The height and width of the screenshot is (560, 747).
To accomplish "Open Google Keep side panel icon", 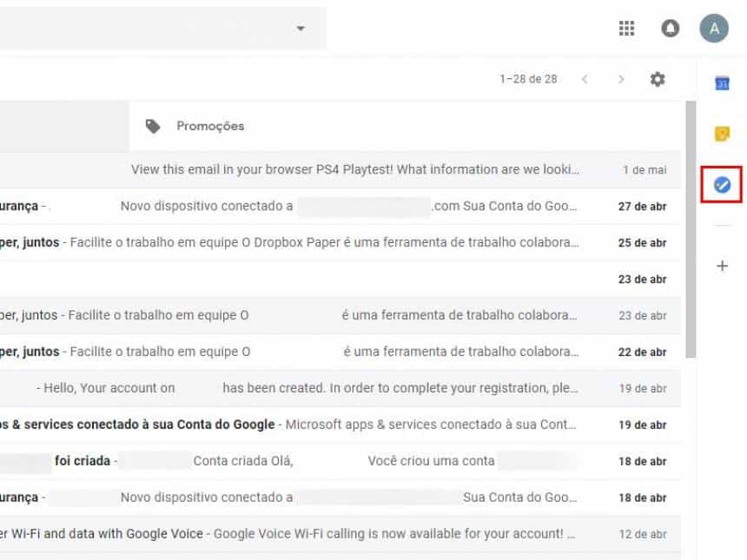I will 722,134.
